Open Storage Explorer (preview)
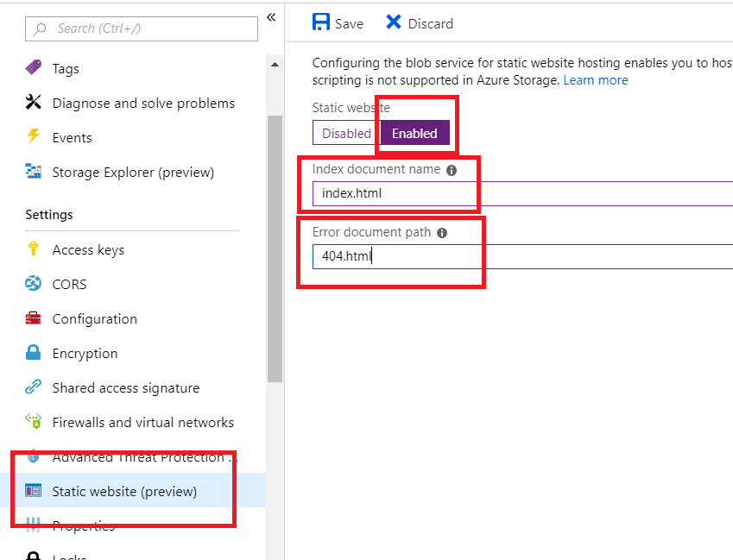Screen dimensions: 733x560 (x=133, y=173)
